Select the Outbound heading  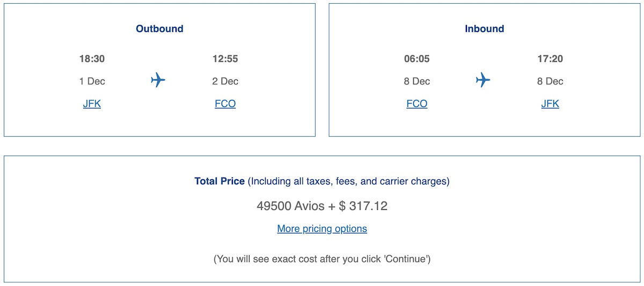pos(159,29)
